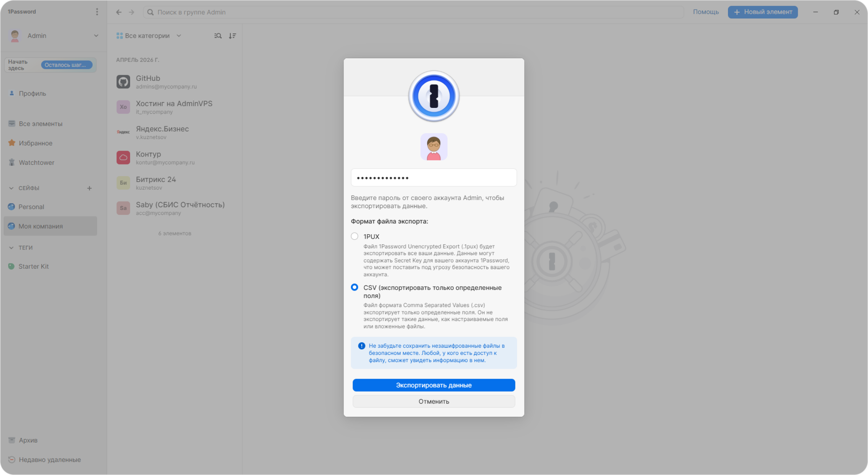Select the Моя компания vault
The width and height of the screenshot is (868, 475).
click(50, 226)
